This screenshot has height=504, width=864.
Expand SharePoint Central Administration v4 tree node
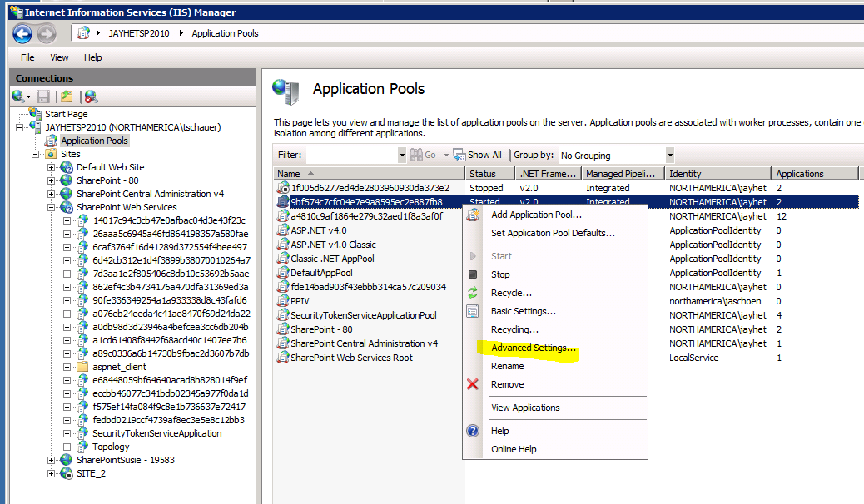[x=52, y=194]
